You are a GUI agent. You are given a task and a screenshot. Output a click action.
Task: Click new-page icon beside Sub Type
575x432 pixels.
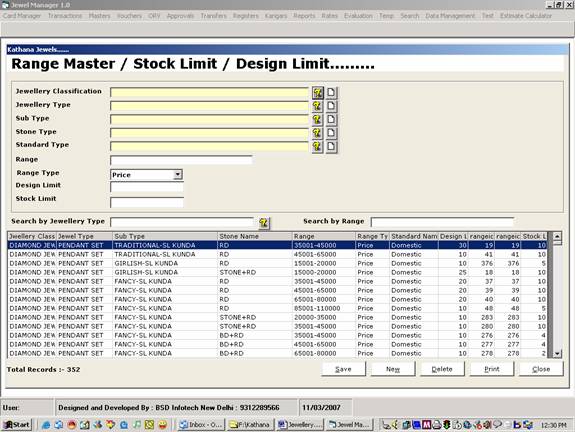tap(331, 119)
